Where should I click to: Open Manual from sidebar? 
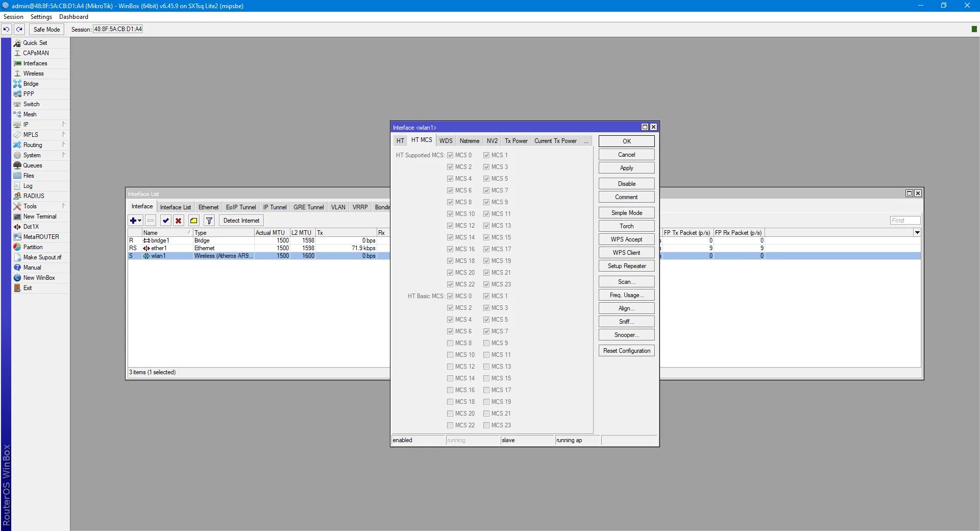tap(32, 268)
